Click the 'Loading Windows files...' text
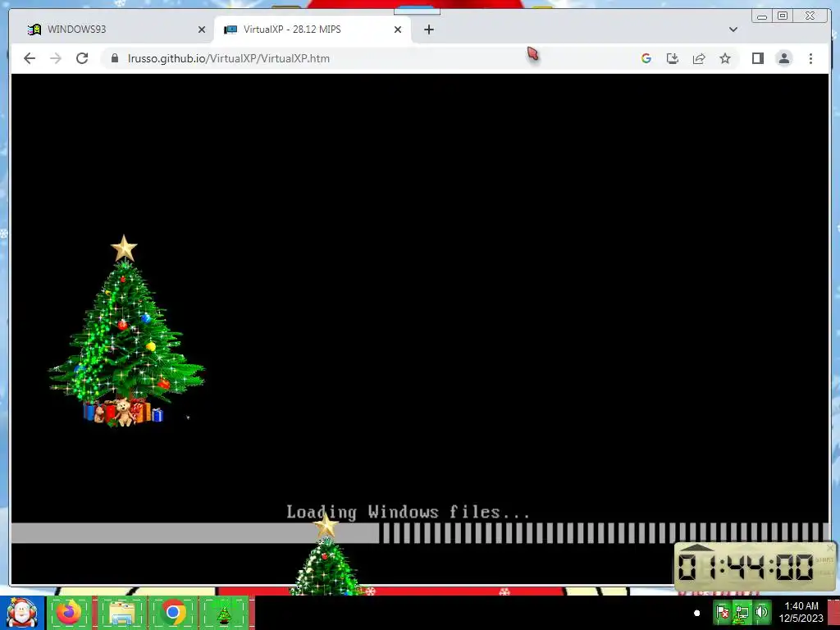This screenshot has width=840, height=630. click(x=409, y=512)
